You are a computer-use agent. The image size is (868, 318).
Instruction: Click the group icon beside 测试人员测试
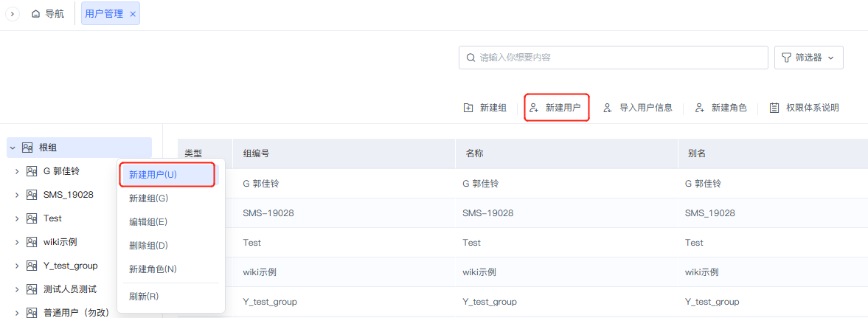click(32, 289)
